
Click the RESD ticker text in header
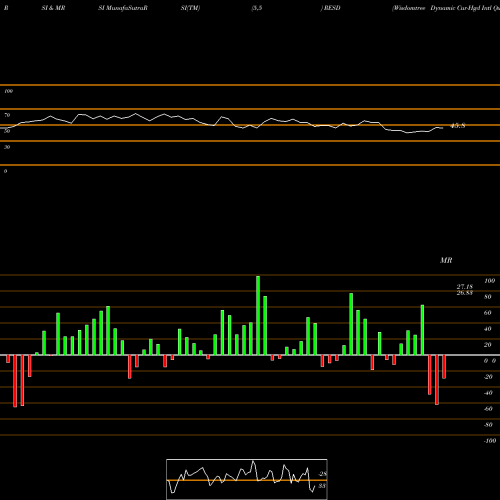coord(332,8)
